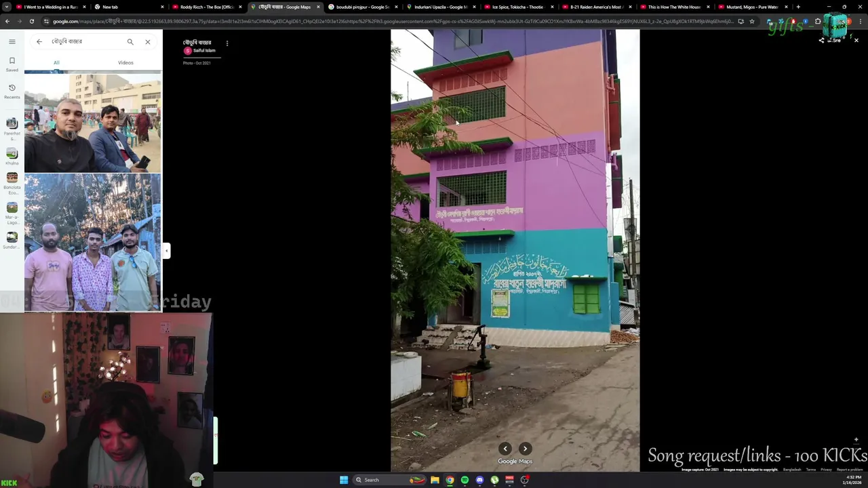This screenshot has width=868, height=488.
Task: Switch to the All photos tab
Action: [56, 62]
